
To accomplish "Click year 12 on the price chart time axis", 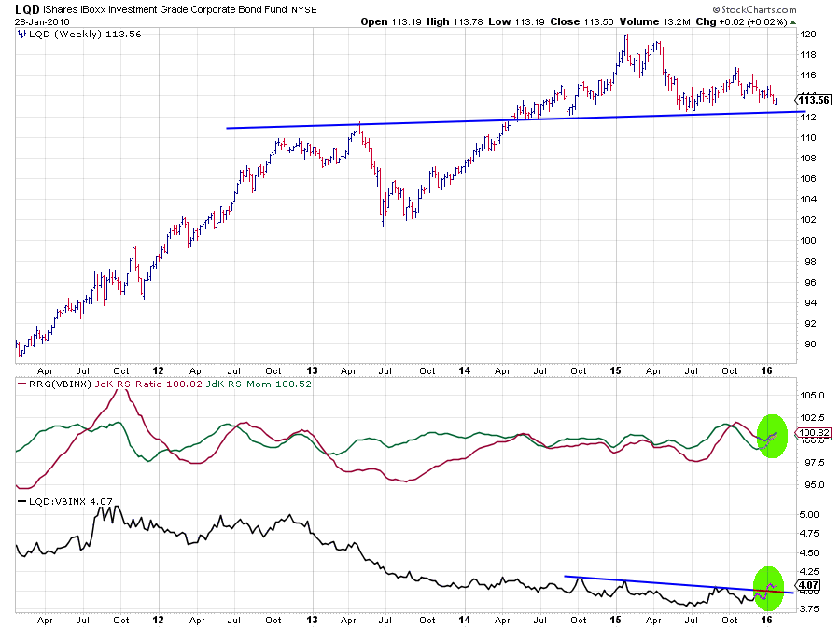I will point(158,370).
